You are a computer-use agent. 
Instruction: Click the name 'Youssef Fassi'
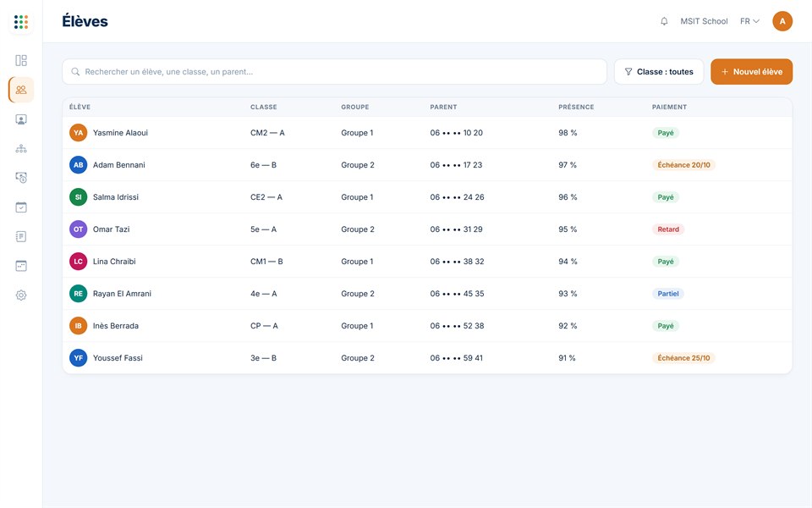(x=118, y=357)
